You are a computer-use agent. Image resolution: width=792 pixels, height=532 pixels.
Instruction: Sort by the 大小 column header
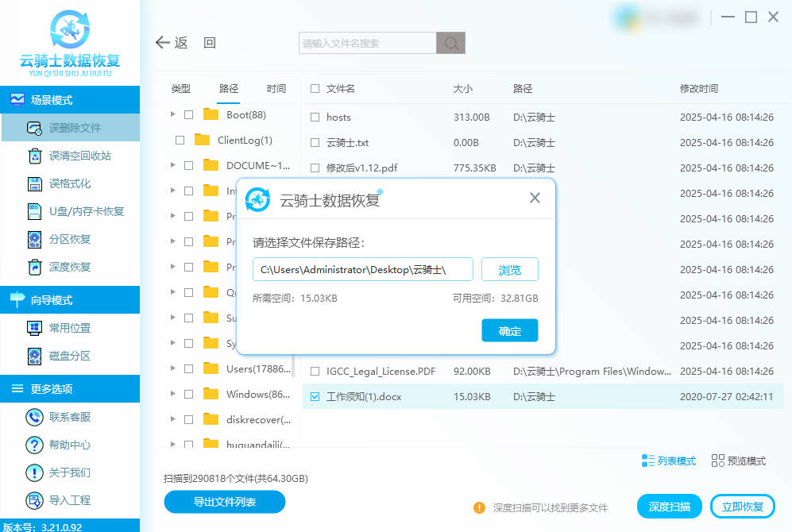pos(463,88)
